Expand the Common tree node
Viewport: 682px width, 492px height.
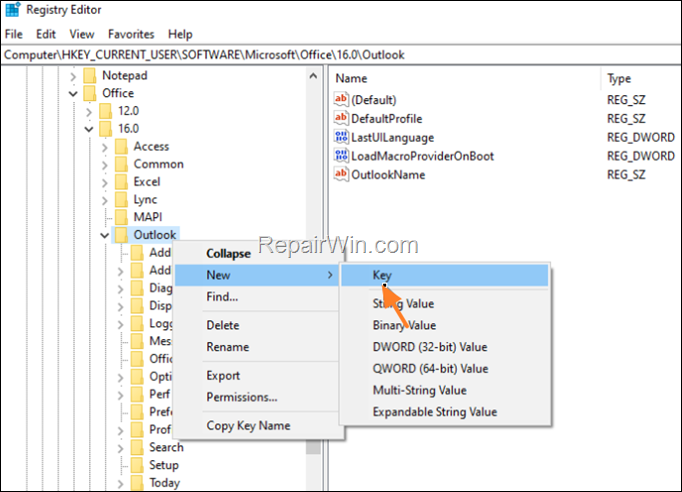[104, 165]
